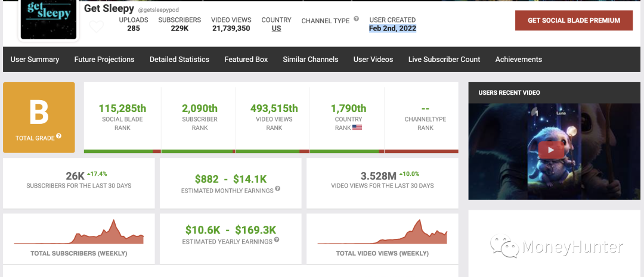Click the Channel Type help icon

[x=356, y=18]
